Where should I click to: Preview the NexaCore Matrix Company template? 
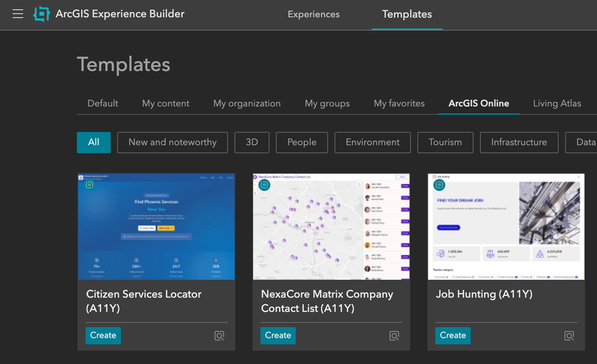pyautogui.click(x=394, y=336)
